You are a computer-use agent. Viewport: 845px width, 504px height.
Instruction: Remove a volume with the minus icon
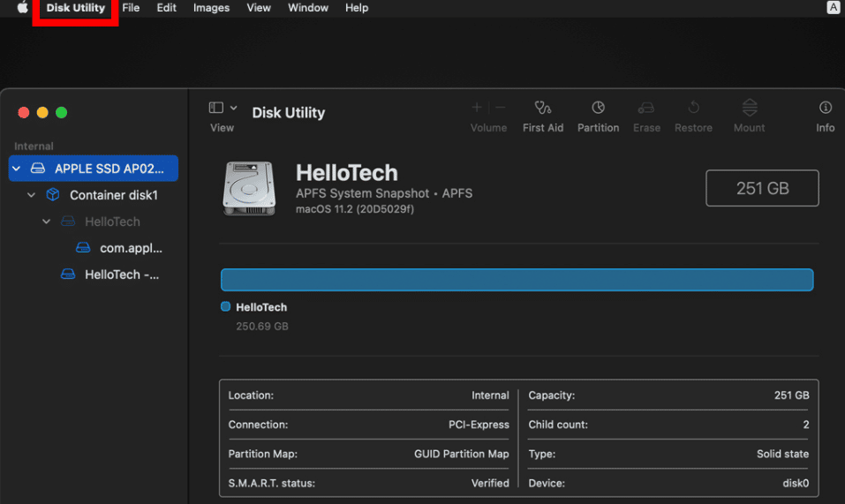500,108
